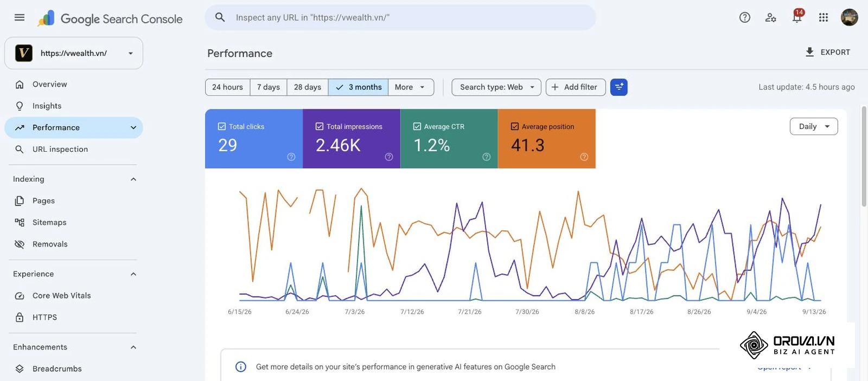
Task: Toggle the Total impressions checkbox
Action: (x=320, y=126)
